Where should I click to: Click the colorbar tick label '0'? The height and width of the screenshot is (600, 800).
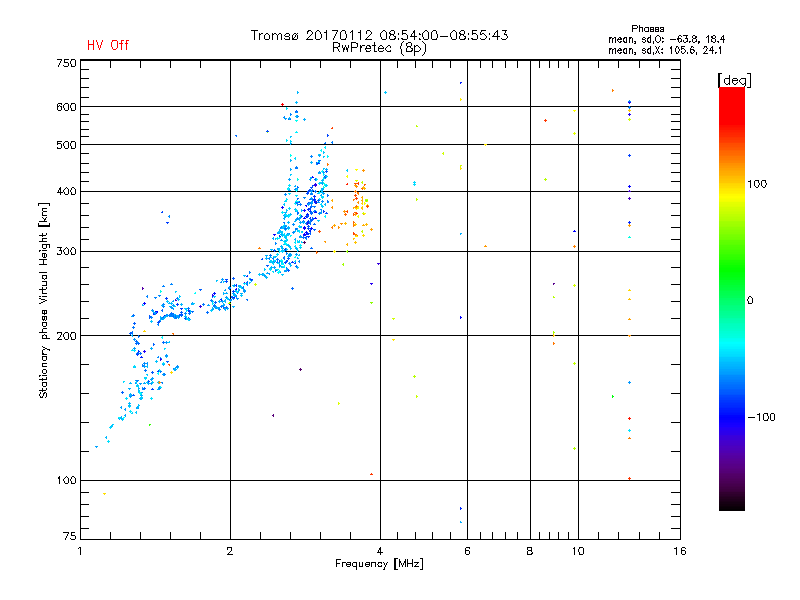(x=750, y=301)
